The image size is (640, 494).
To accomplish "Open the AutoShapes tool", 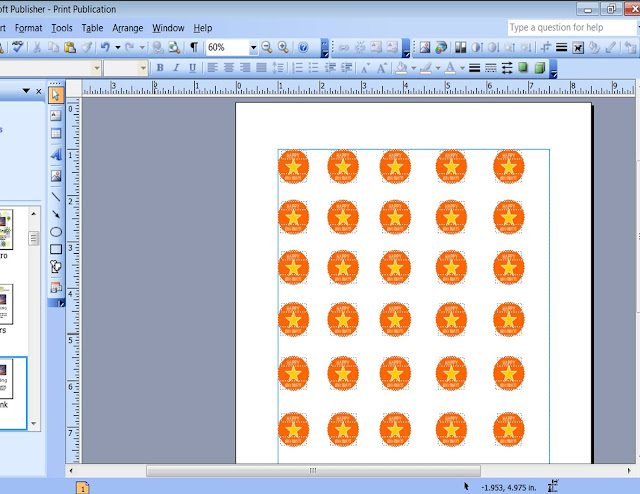I will [56, 267].
